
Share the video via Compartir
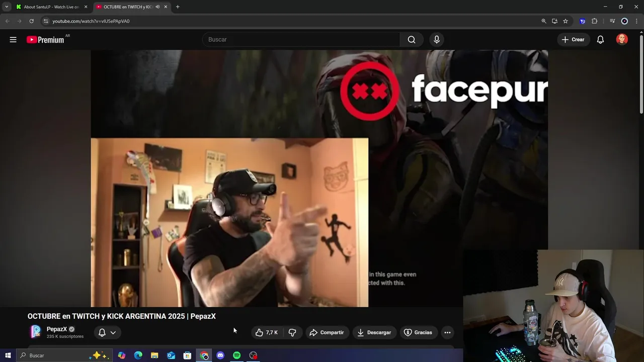click(x=327, y=332)
